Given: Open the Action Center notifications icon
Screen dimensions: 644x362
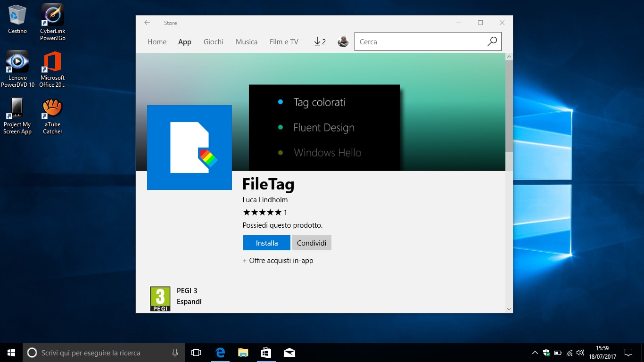Looking at the screenshot, I should click(628, 353).
